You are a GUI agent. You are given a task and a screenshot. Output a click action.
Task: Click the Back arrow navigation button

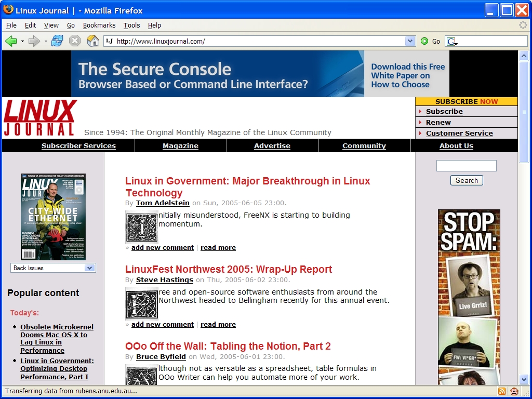click(x=11, y=41)
